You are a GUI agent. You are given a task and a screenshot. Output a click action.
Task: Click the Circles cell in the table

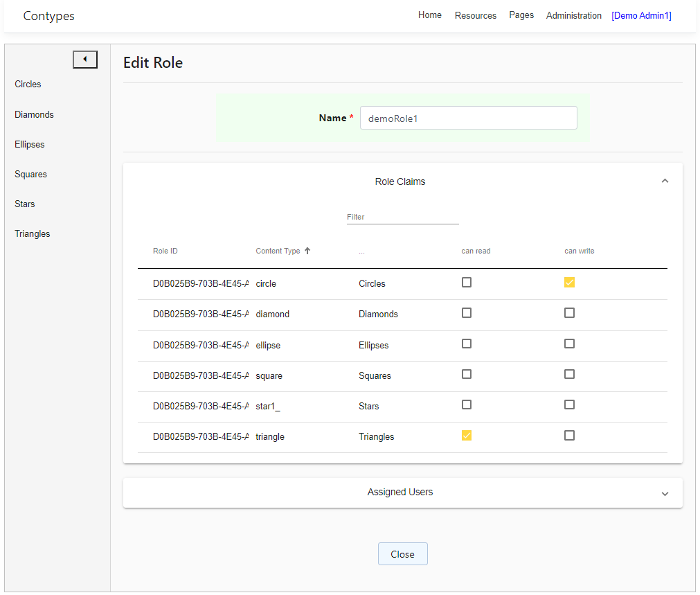click(x=372, y=284)
